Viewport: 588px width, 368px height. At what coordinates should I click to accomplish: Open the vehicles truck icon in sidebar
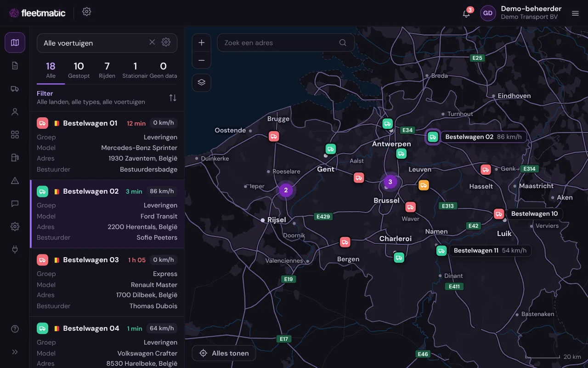coord(15,89)
